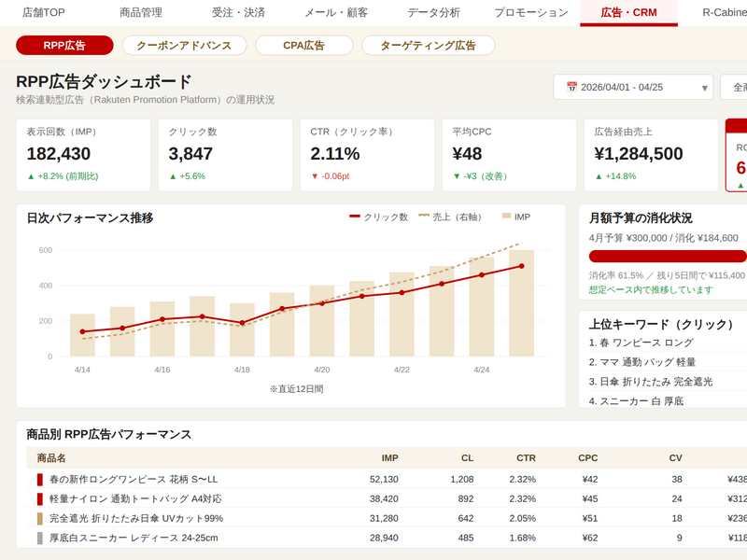The width and height of the screenshot is (747, 560).
Task: Click tan marker beside 完全遮光 折りたたみ日傘
Action: pyautogui.click(x=40, y=519)
